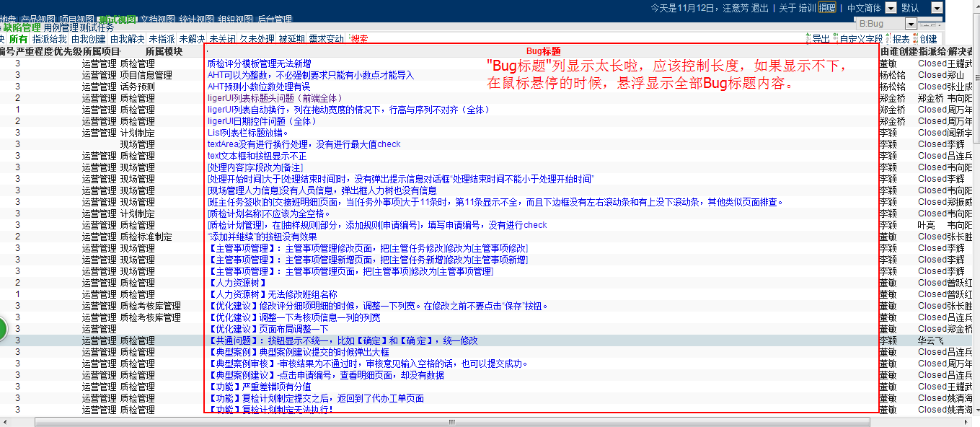The image size is (980, 427).
Task: Open 统计视图 tab
Action: (196, 19)
